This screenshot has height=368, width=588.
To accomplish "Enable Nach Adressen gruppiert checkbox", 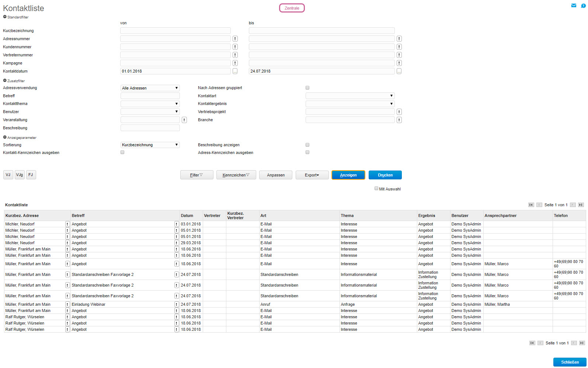I will (307, 88).
